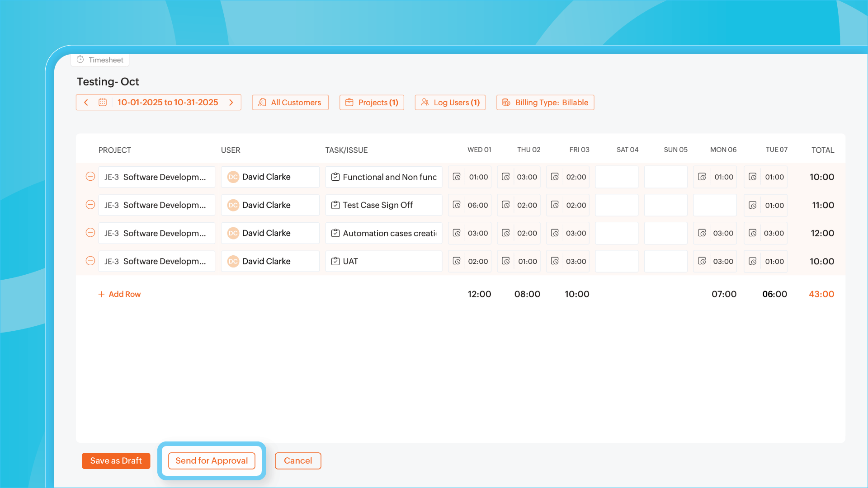Click empty Sat 04 cell in Test Case row
Image resolution: width=868 pixels, height=488 pixels.
617,205
